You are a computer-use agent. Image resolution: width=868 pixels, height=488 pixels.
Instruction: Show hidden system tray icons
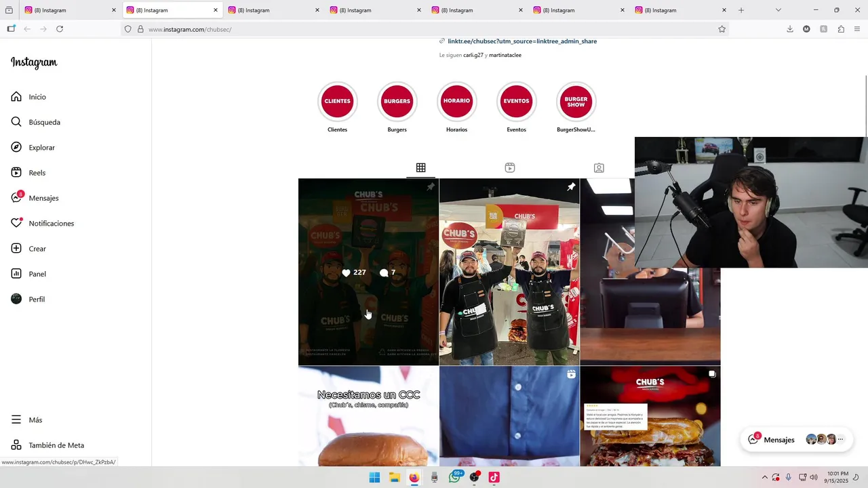(764, 477)
